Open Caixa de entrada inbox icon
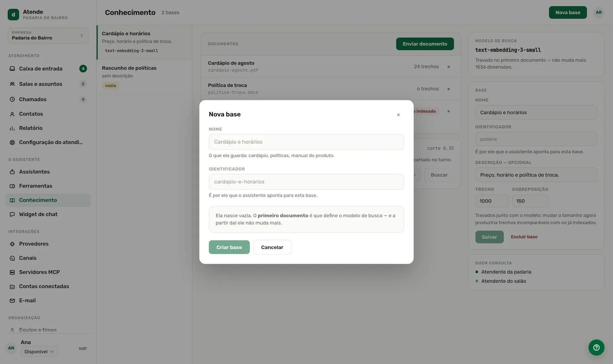Screen dimensions: 613x364 click(x=12, y=69)
